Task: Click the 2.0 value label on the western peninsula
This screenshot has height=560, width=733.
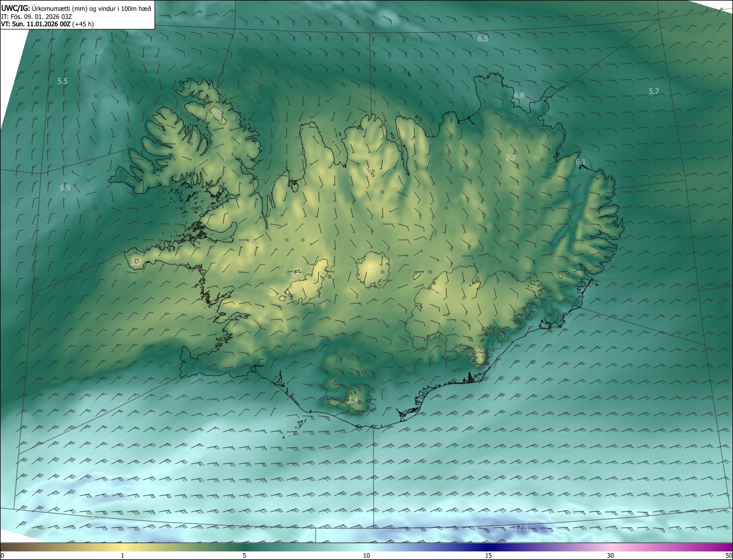Action: pos(136,262)
